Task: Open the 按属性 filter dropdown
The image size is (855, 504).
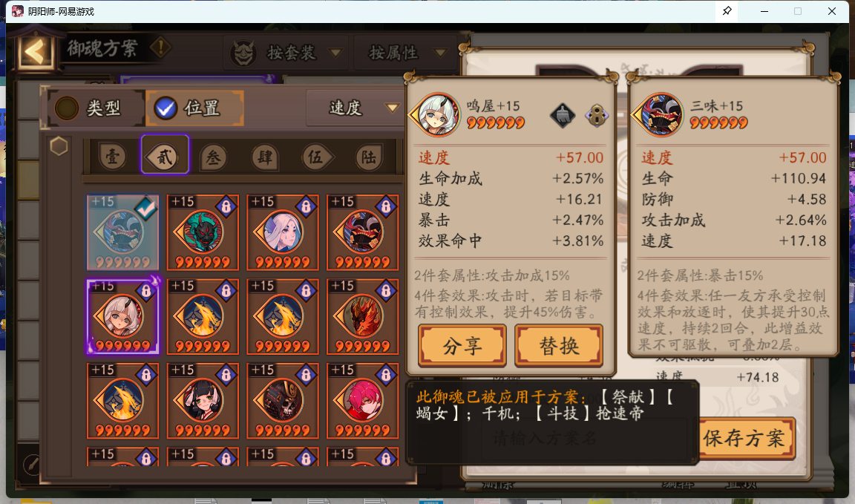Action: (x=407, y=53)
